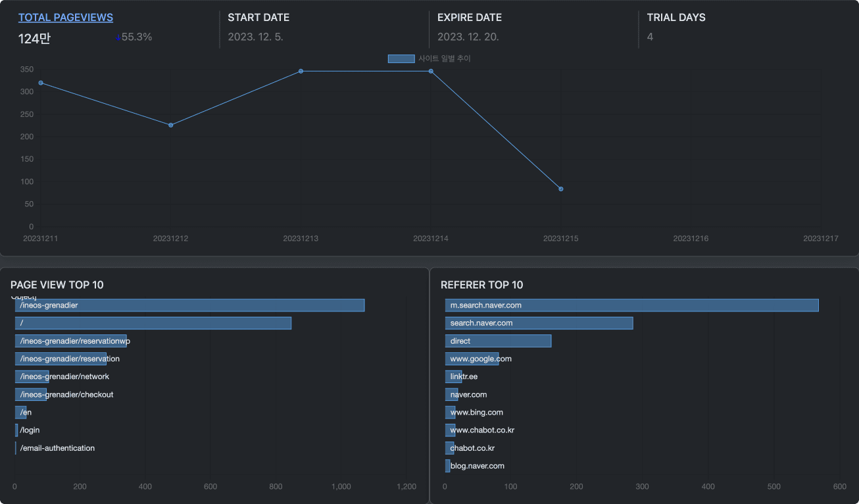Screen dimensions: 859x504
Task: Select the 20231215 data point on line chart
Action: click(x=561, y=189)
